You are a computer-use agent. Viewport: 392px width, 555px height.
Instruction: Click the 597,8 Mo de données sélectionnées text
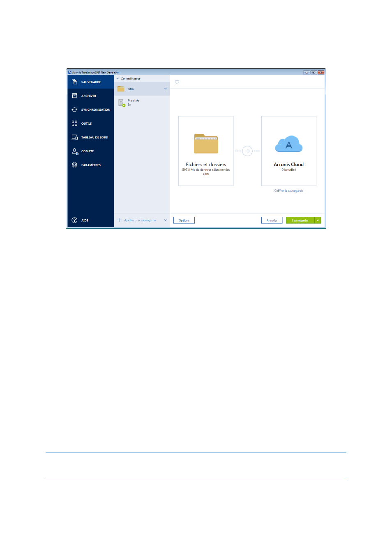point(206,170)
